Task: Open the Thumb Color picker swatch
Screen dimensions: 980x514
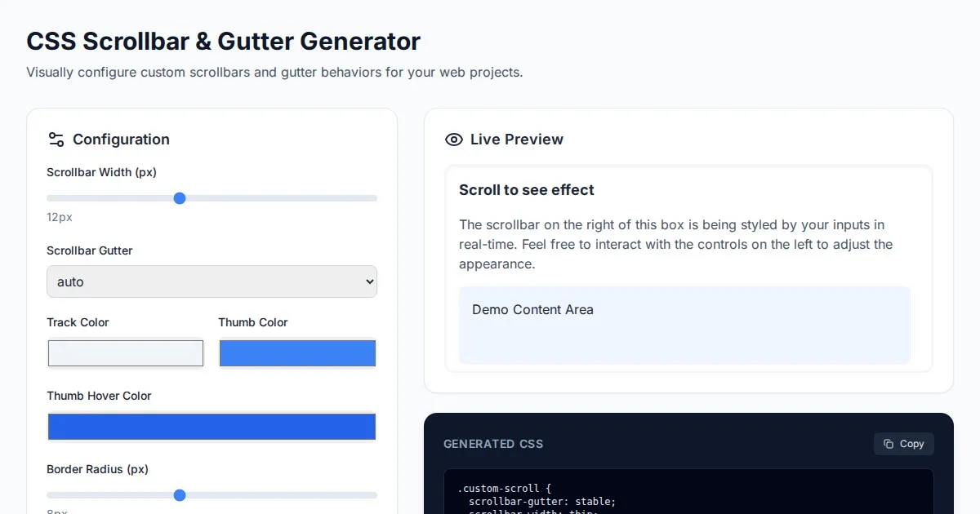Action: (297, 353)
